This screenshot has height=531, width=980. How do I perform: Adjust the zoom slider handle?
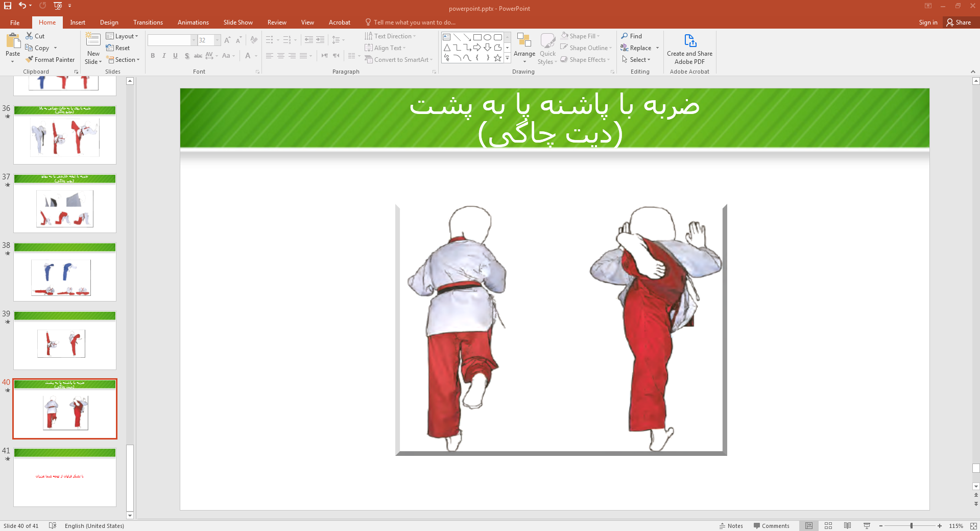point(912,526)
